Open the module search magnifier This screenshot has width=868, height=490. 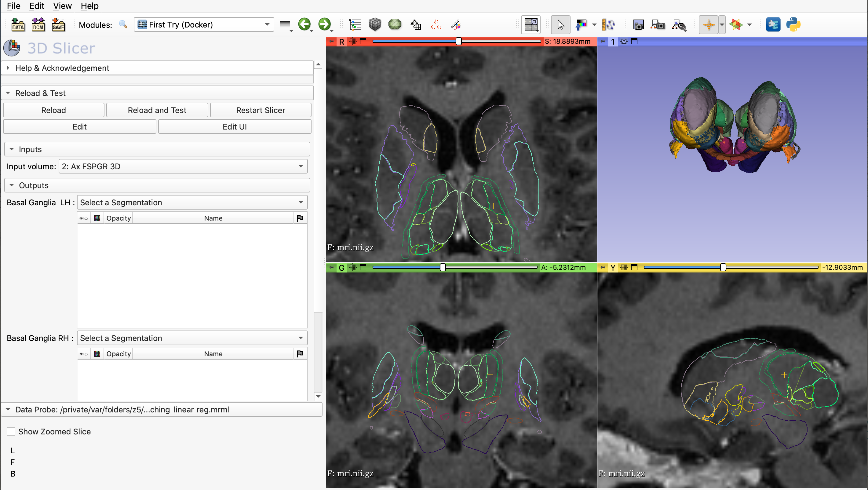click(123, 25)
